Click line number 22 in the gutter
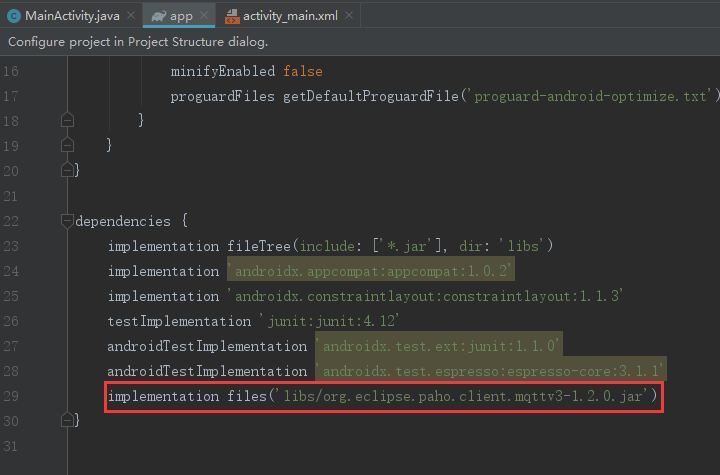The width and height of the screenshot is (720, 475). 11,221
